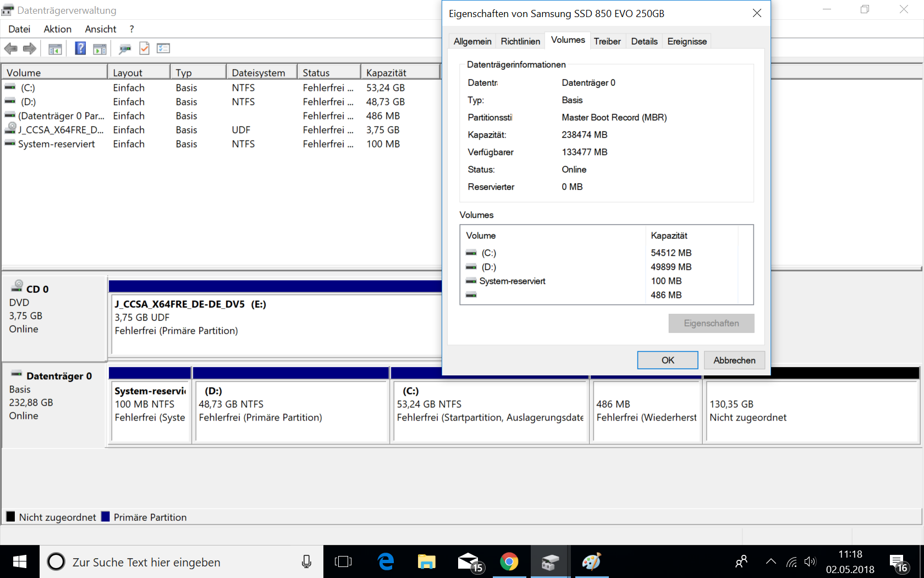924x578 pixels.
Task: Sort by the Kapazität column header in main list
Action: (400, 73)
